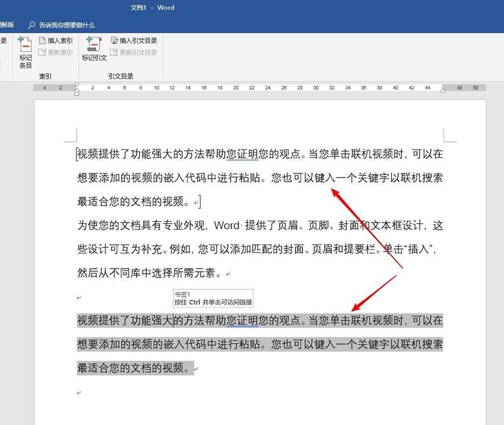Click the disabled Update Index (更新索引) button
Screen dimensions: 504x425
coord(55,52)
